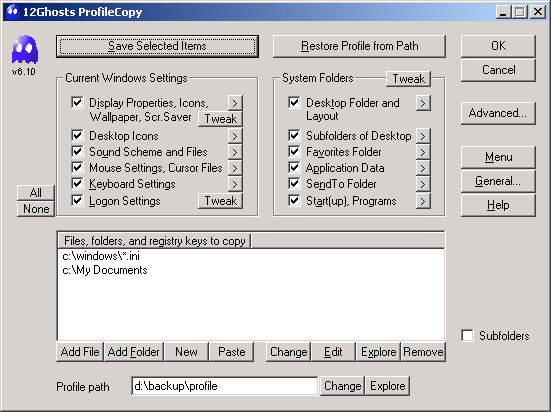Open Advanced... settings
Image resolution: width=551 pixels, height=412 pixels.
[x=498, y=113]
